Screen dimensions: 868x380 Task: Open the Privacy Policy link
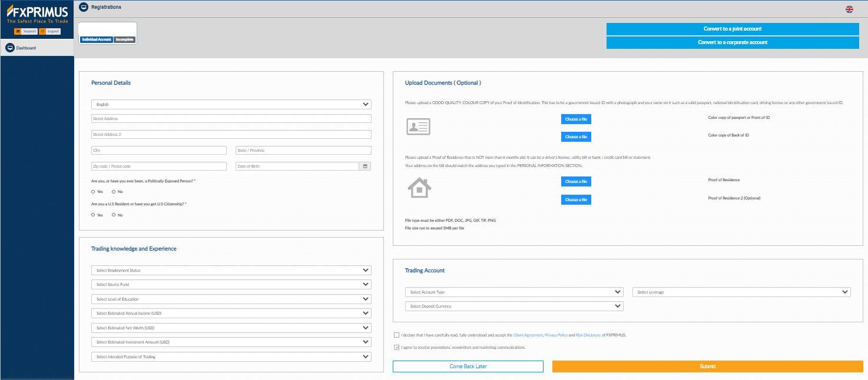556,335
